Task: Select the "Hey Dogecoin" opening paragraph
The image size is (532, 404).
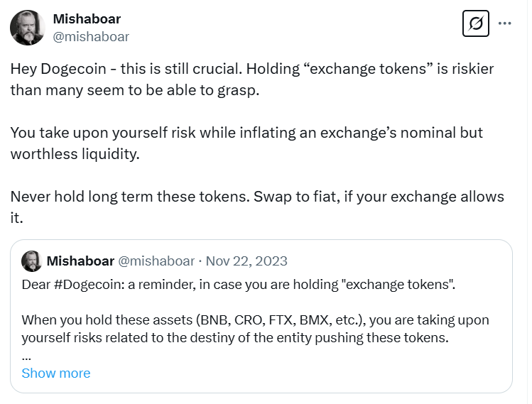Action: [252, 80]
